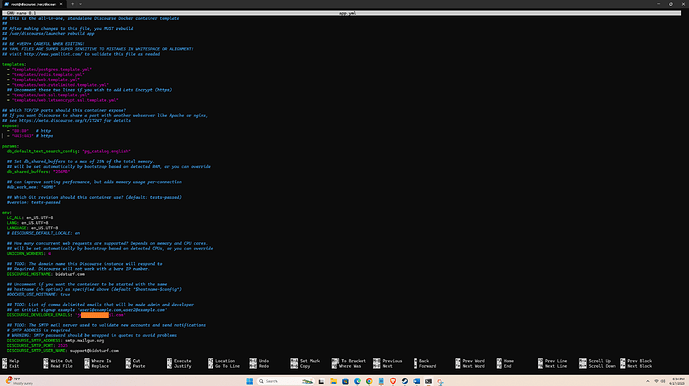689x386 pixels.
Task: Open Brave browser from the taskbar
Action: 393,381
